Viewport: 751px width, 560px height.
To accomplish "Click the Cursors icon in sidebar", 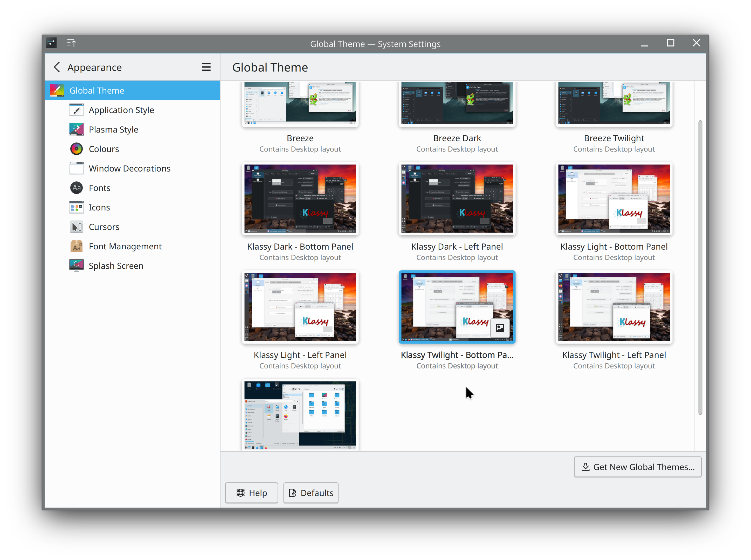I will (x=76, y=227).
